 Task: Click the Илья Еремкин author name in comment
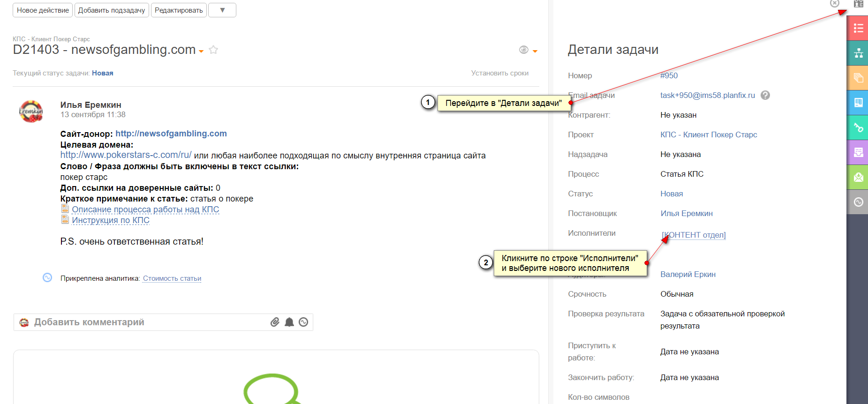(x=91, y=105)
